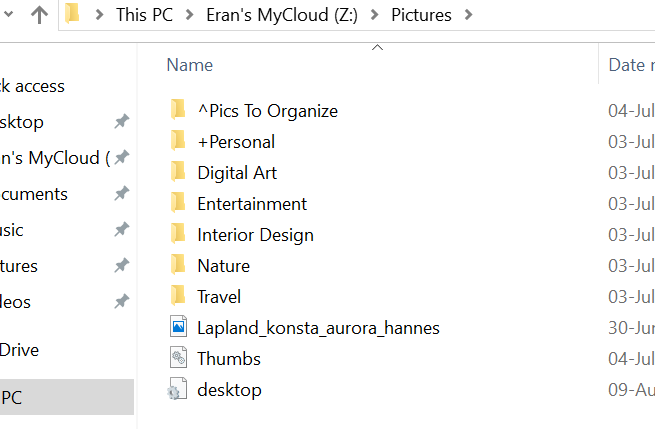Select the +Personal folder name
The width and height of the screenshot is (655, 429).
coord(236,142)
